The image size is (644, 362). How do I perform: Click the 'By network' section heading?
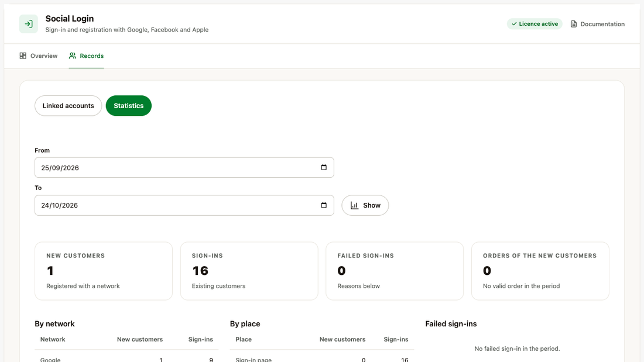click(x=54, y=324)
